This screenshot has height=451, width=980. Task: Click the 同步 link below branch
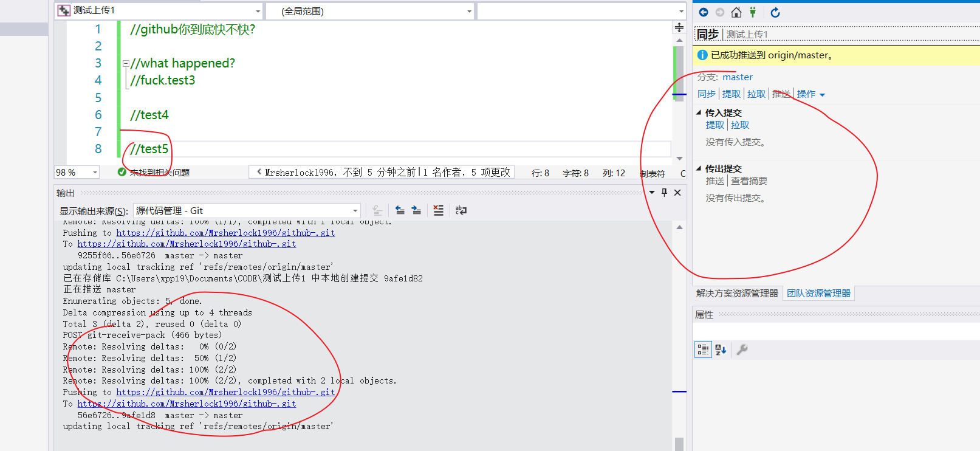point(707,94)
